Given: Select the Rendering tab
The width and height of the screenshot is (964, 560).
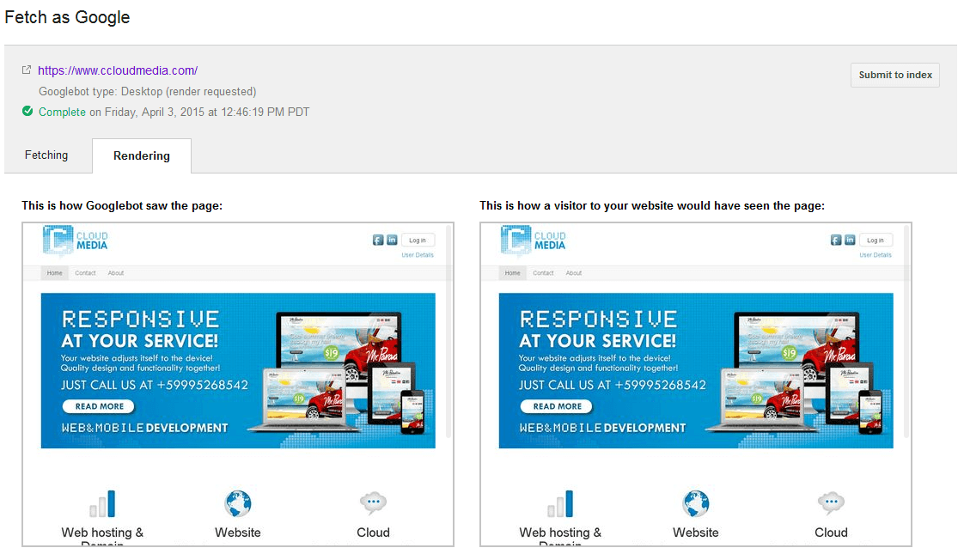Looking at the screenshot, I should (142, 155).
